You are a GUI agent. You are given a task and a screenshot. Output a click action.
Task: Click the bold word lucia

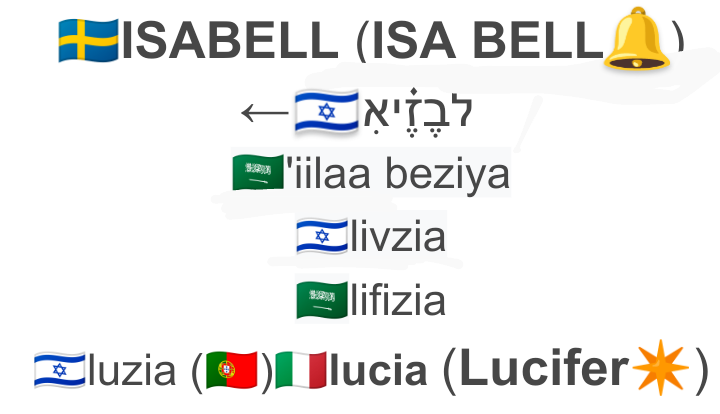coord(378,371)
